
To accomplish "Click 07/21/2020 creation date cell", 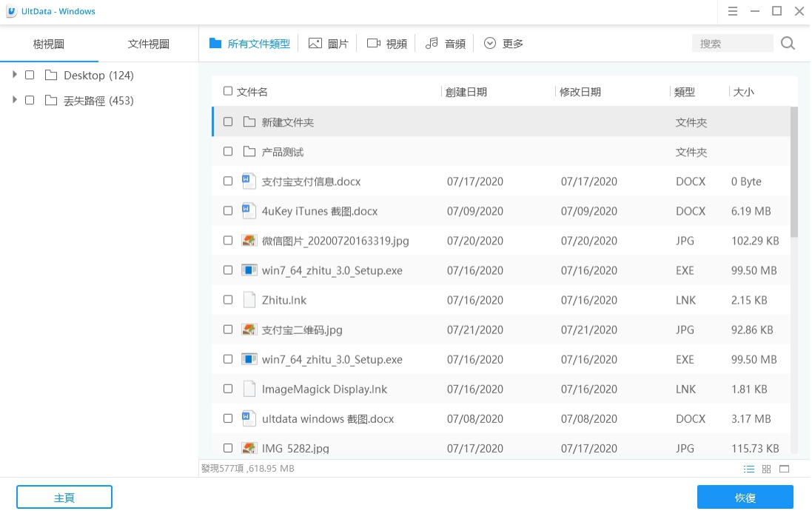I will (475, 330).
